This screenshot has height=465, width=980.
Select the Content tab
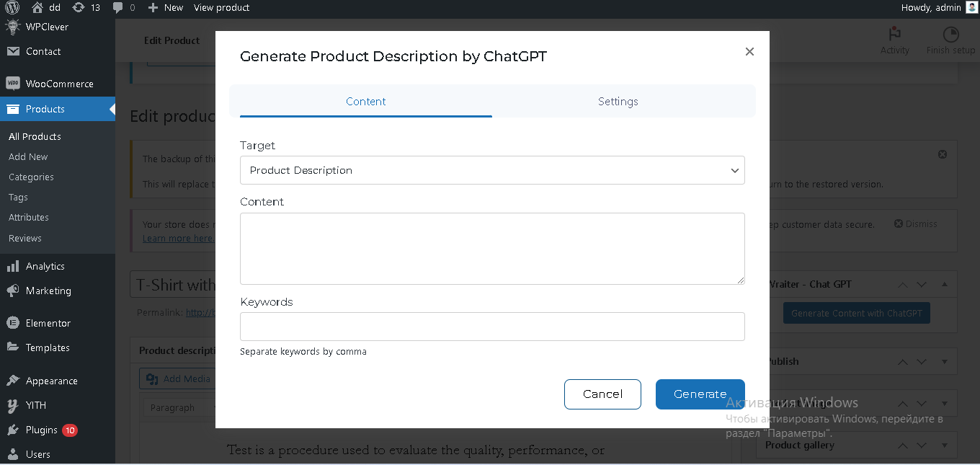366,102
